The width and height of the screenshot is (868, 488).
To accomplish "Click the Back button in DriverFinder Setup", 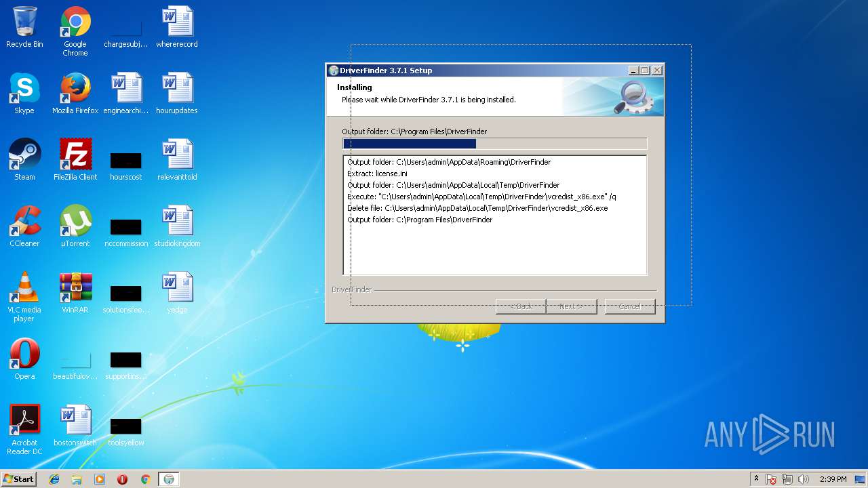I will coord(521,306).
